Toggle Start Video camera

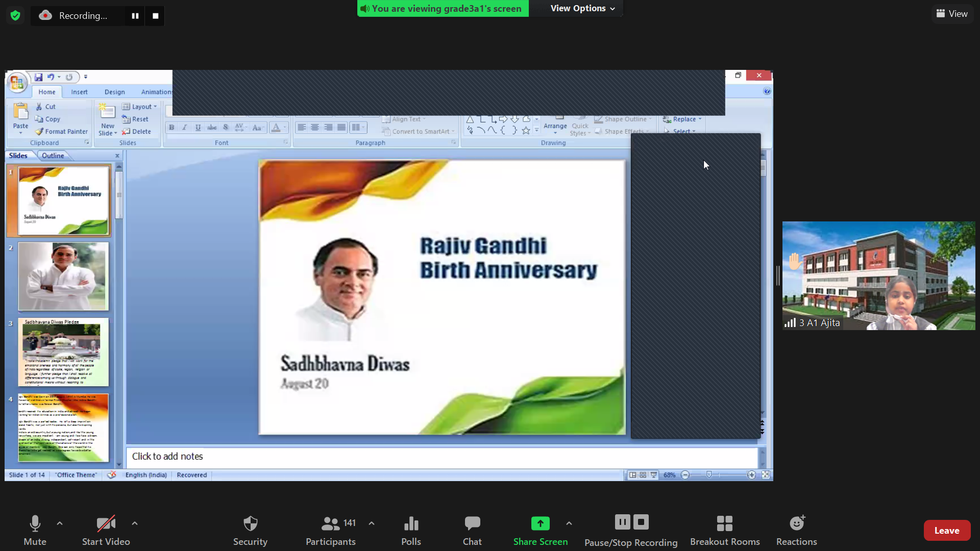point(106,523)
